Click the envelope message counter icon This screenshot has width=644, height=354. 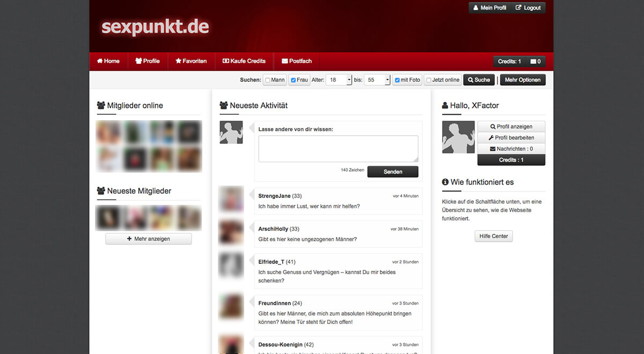pyautogui.click(x=535, y=62)
